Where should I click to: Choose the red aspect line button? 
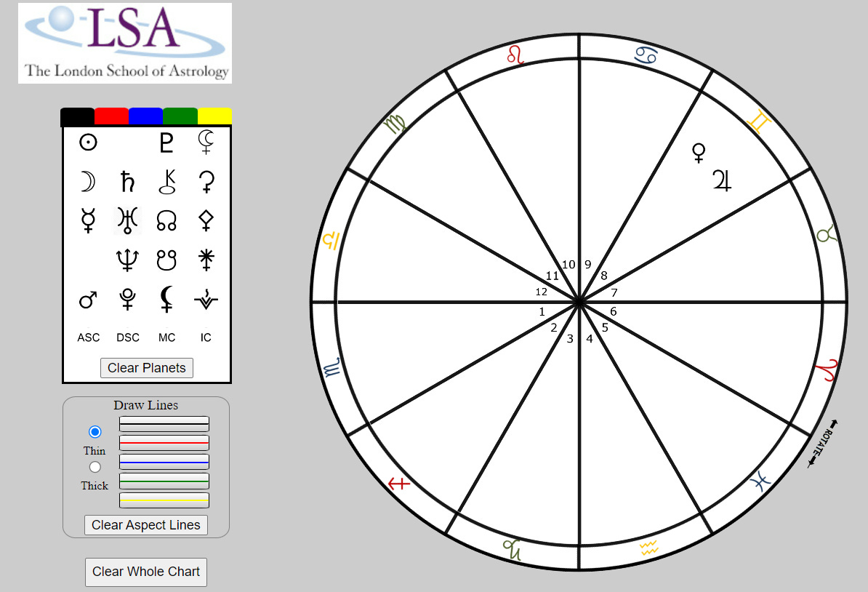tap(164, 442)
